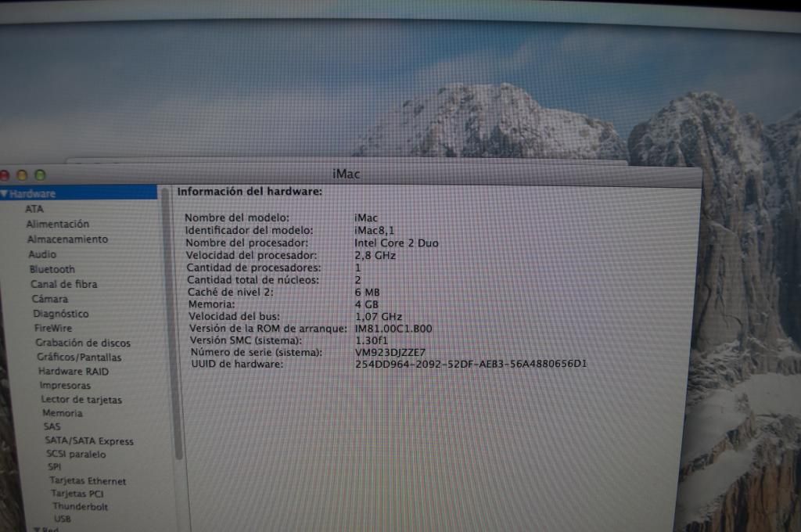Show Audio hardware information
The width and height of the screenshot is (801, 532).
click(x=42, y=254)
